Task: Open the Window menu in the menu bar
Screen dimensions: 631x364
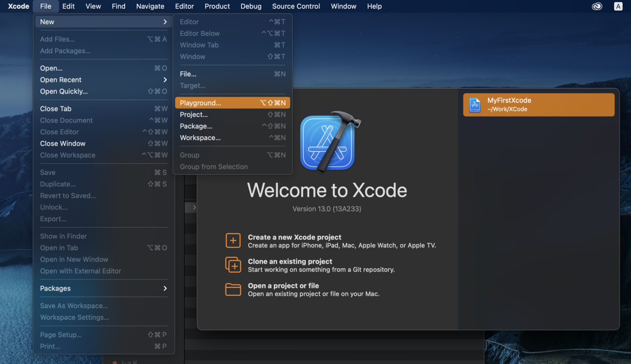Action: pos(343,6)
